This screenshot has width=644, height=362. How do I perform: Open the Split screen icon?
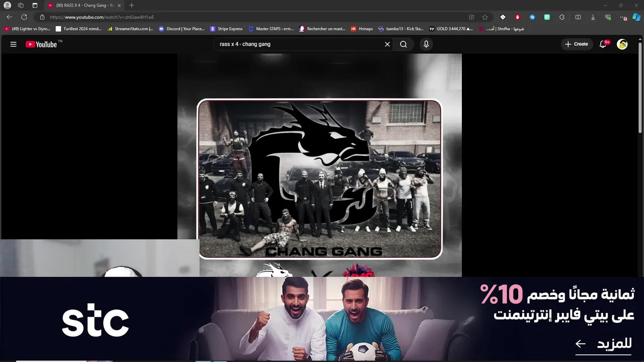[578, 17]
